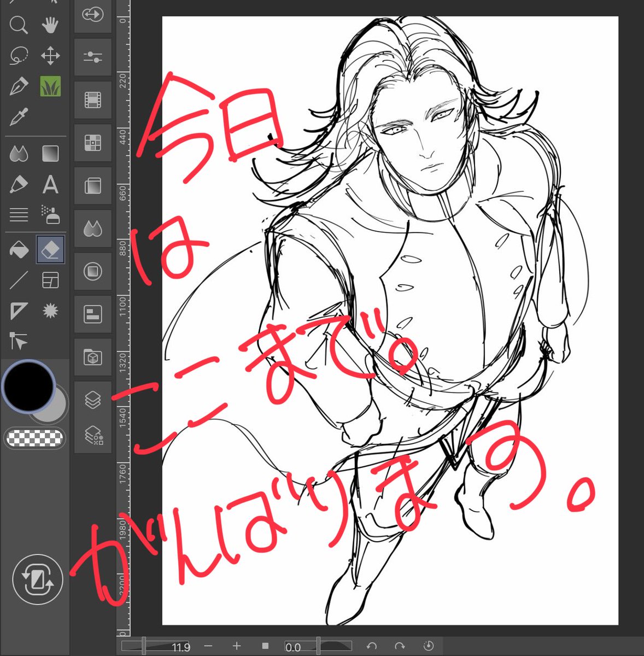Open the sliders tool property palette
Image resolution: width=644 pixels, height=656 pixels.
pyautogui.click(x=92, y=56)
